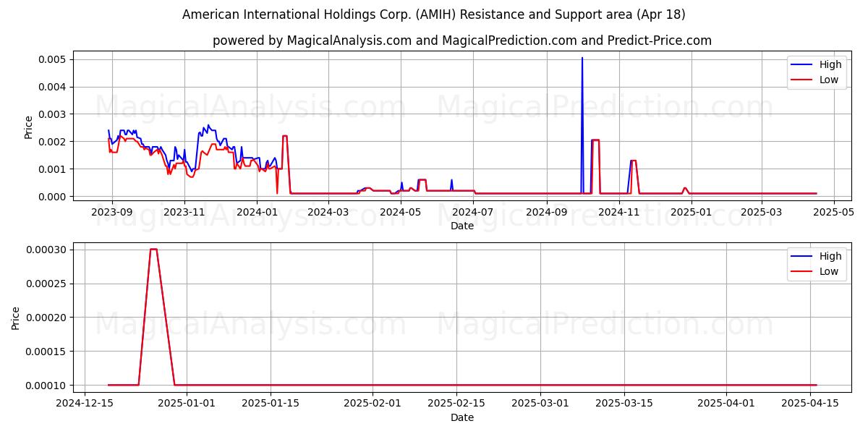Click the '0.003' y-axis tick label
The width and height of the screenshot is (868, 434).
click(x=53, y=114)
